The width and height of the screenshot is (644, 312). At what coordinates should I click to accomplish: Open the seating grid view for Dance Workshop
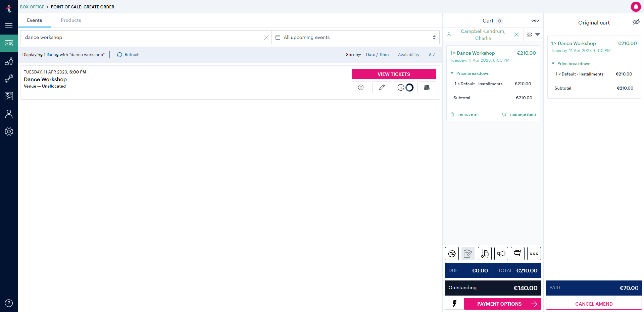pyautogui.click(x=427, y=88)
